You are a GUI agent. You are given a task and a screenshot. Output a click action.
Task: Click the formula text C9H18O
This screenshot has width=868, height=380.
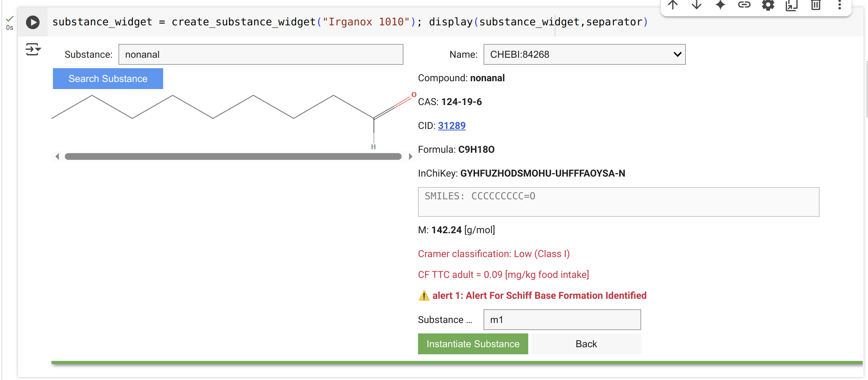pos(476,149)
